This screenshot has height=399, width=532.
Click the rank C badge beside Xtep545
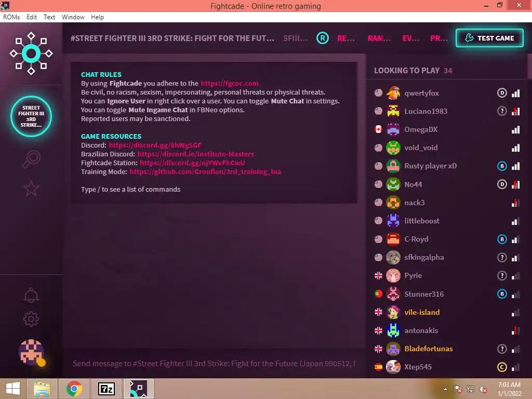coord(502,367)
